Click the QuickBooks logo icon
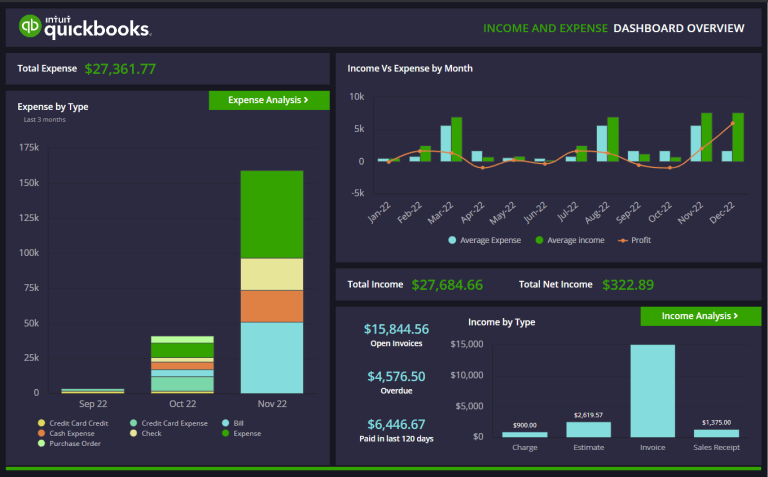Image resolution: width=768 pixels, height=477 pixels. [31, 27]
